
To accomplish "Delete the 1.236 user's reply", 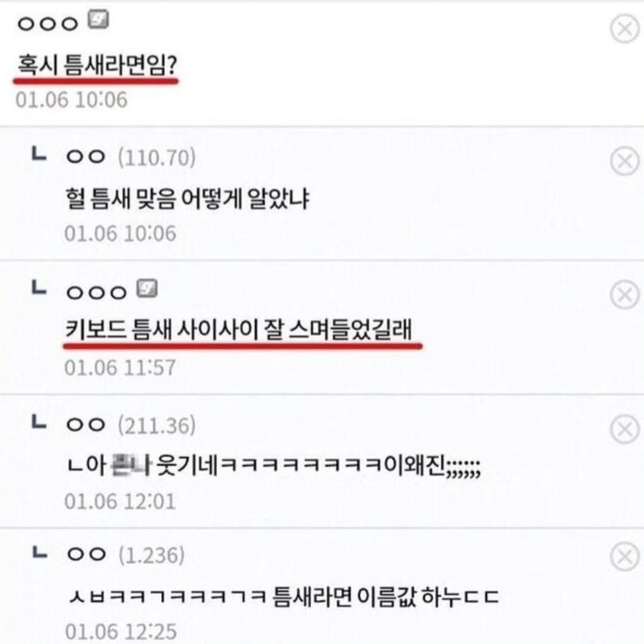I will 625,557.
